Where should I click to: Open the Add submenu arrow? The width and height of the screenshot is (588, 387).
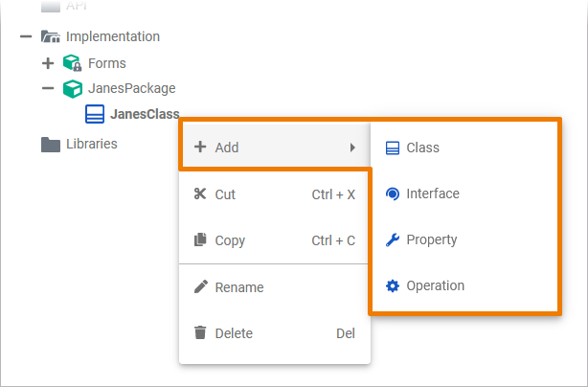tap(352, 148)
